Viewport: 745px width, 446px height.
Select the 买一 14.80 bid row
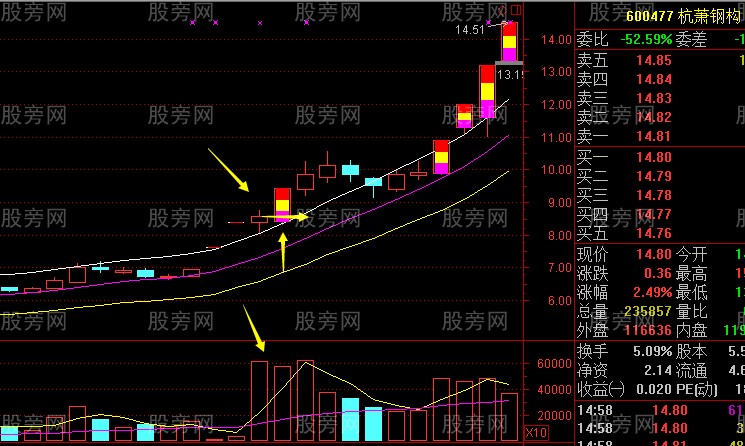[x=660, y=157]
